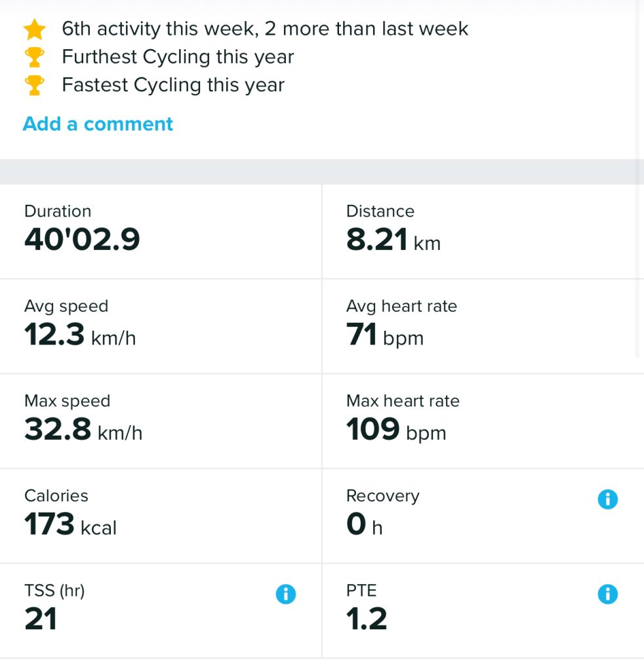
Task: Click the Add a comment link
Action: pos(98,124)
